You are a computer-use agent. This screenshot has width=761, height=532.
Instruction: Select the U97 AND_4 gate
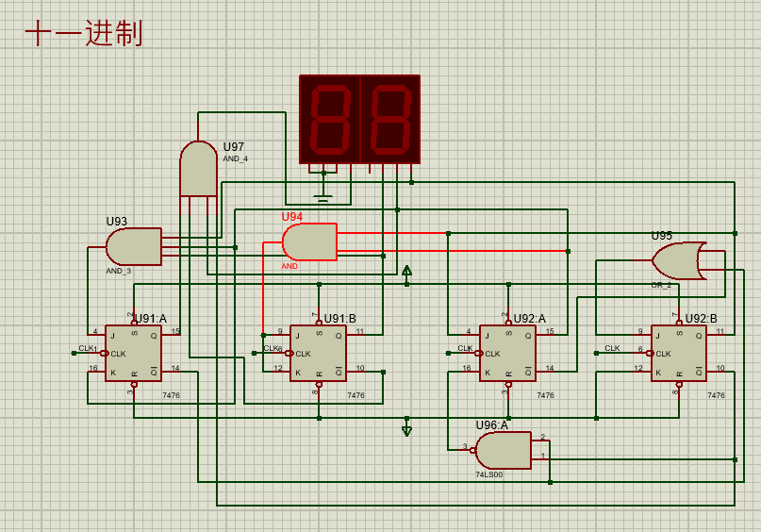(x=198, y=169)
